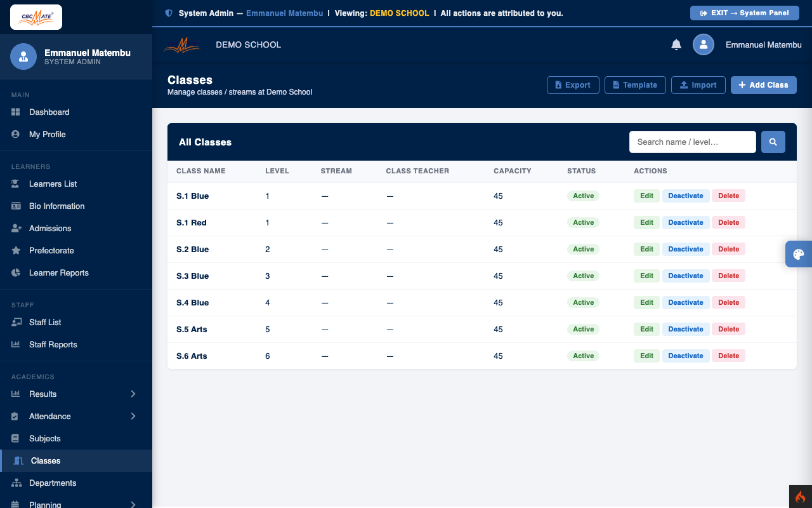Click the sidebar profile avatar of Emmanuel Matembu
Screen dimensions: 812x508
(x=23, y=57)
